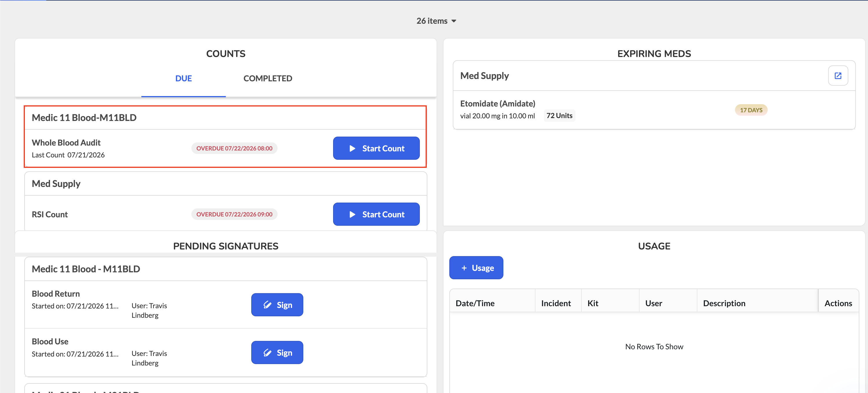Open Med Supply external link icon

coord(838,76)
